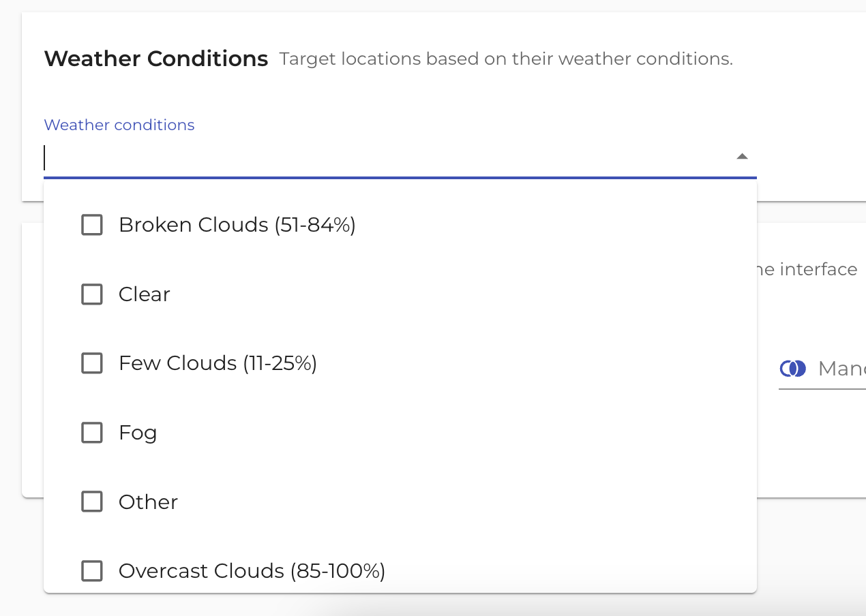This screenshot has width=866, height=616.
Task: Tick the square box beside Fog
Action: click(x=92, y=433)
